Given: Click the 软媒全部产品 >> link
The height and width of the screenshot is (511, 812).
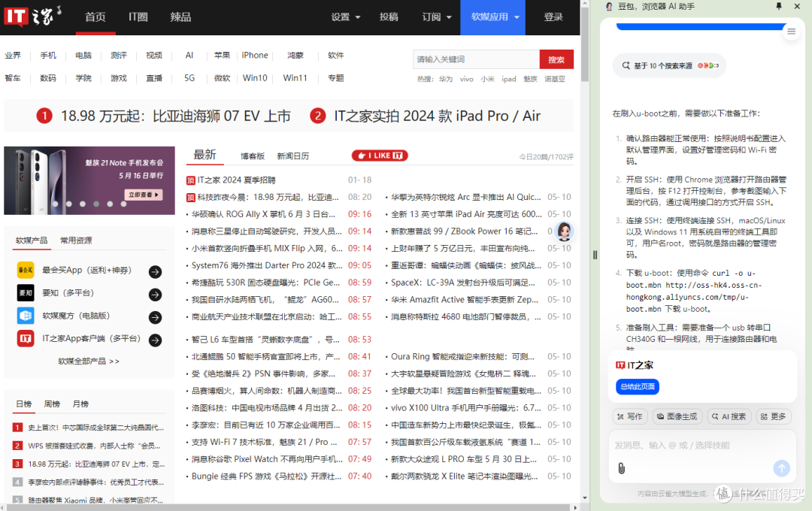Looking at the screenshot, I should tap(89, 361).
